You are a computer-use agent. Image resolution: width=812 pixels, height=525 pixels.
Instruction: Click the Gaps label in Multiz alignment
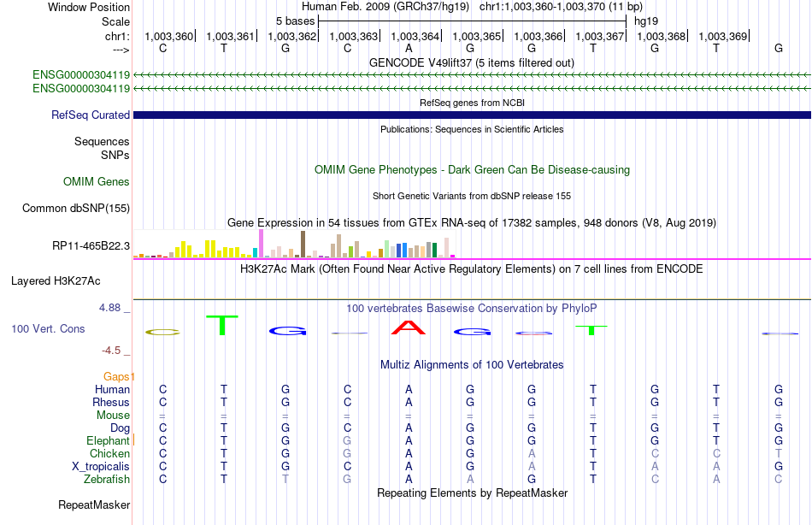(116, 377)
